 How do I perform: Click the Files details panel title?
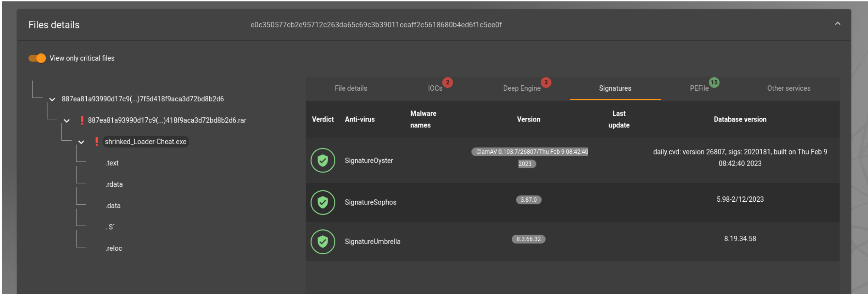(54, 25)
